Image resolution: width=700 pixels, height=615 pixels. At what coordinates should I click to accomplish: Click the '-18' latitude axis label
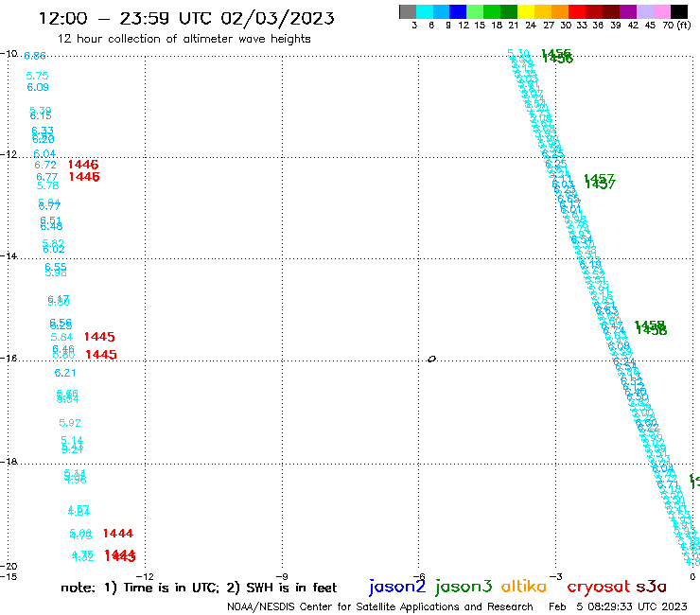tap(9, 461)
